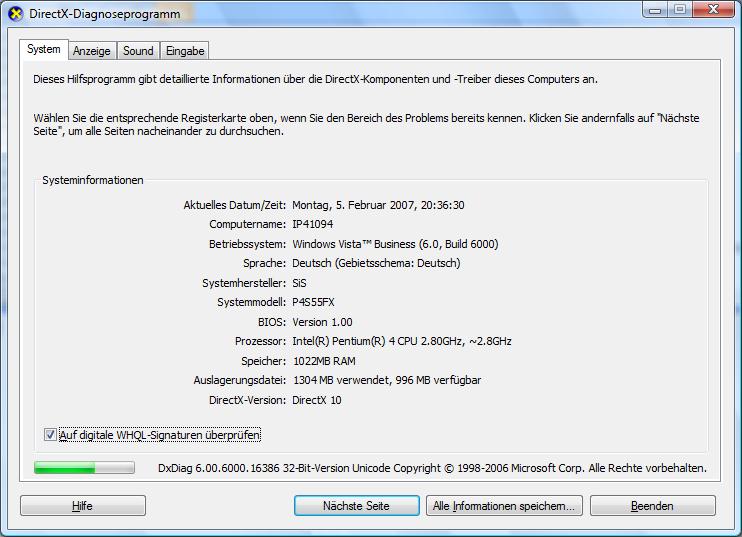Exit using the Beenden button
Image resolution: width=742 pixels, height=537 pixels.
point(652,506)
